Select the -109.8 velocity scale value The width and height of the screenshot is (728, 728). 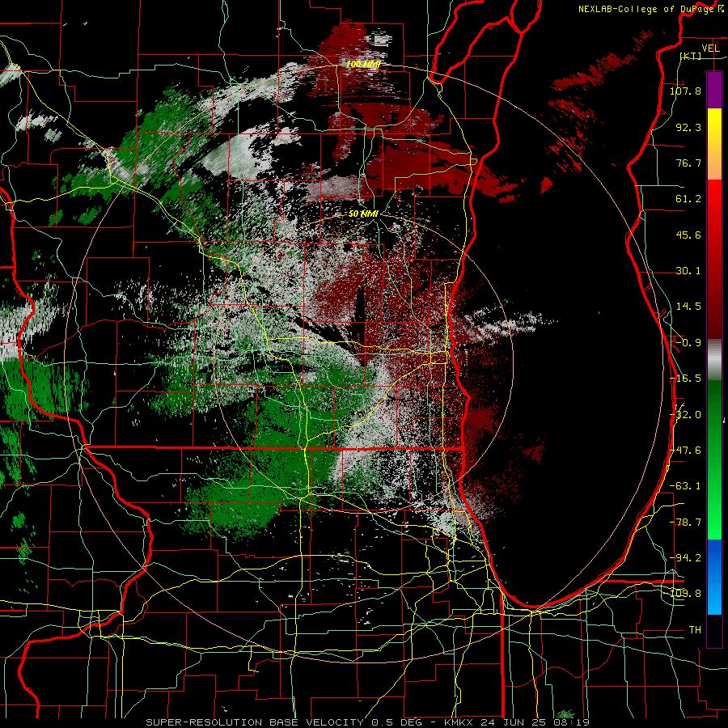[x=685, y=594]
